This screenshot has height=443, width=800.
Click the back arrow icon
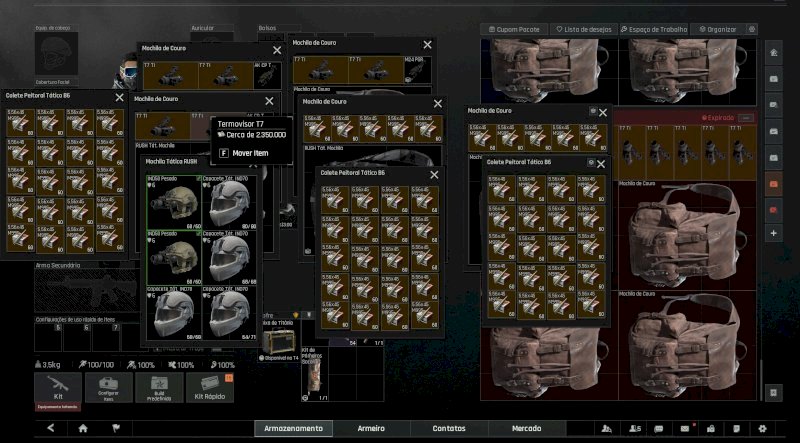(51, 428)
